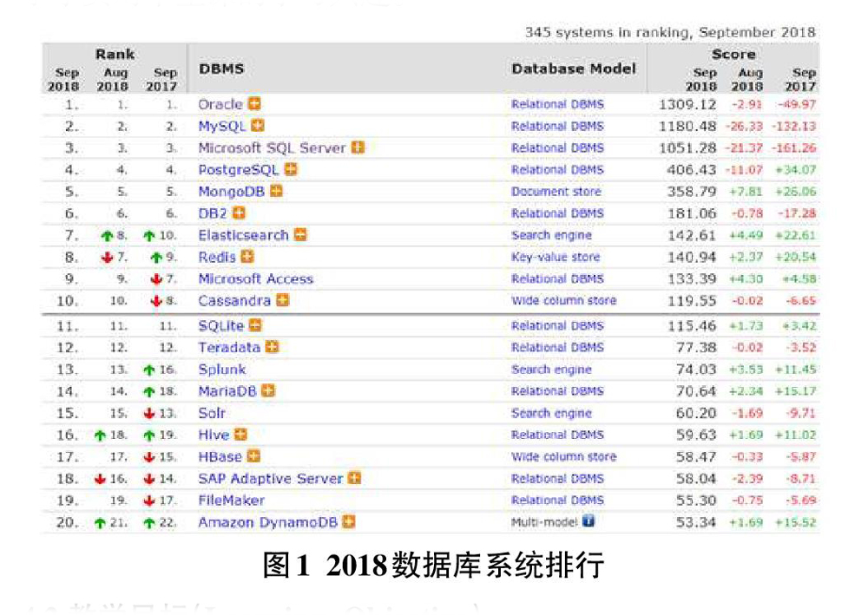
Task: Click the orange plus icon next to MongoDB
Action: point(276,192)
